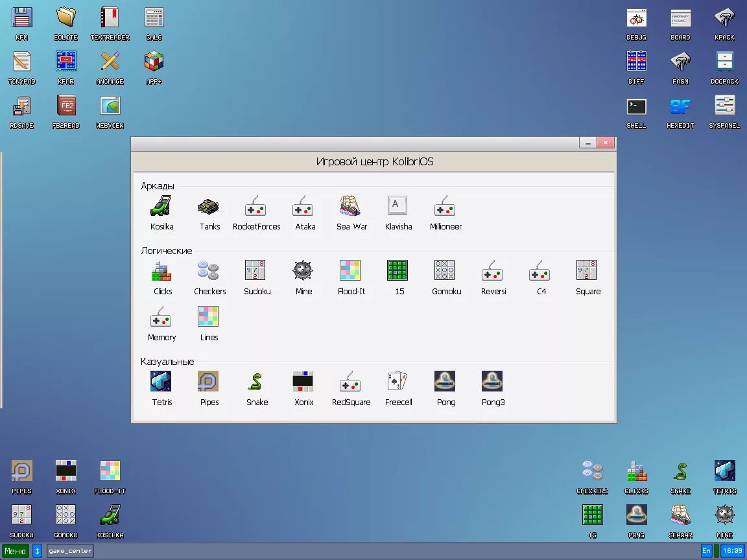Launch the DIFF tool icon
The width and height of the screenshot is (747, 560).
636,67
